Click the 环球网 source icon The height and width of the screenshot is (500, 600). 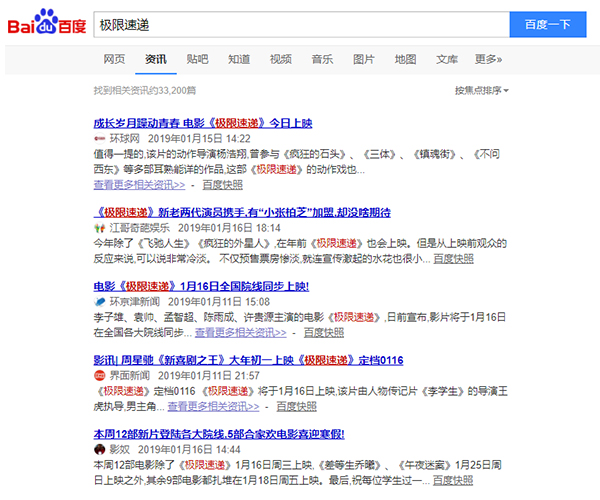click(99, 139)
